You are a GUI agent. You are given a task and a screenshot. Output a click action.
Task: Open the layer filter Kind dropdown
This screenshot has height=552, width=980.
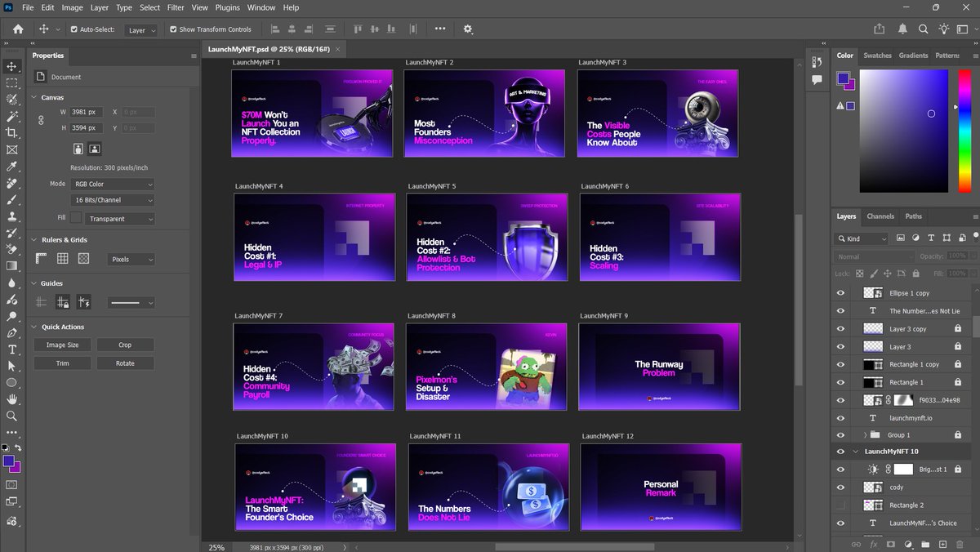point(862,238)
